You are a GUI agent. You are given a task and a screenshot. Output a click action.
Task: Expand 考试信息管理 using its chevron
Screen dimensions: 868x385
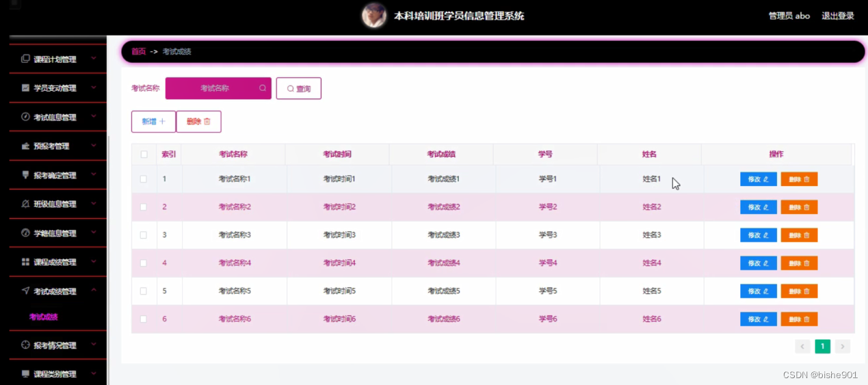pos(94,116)
